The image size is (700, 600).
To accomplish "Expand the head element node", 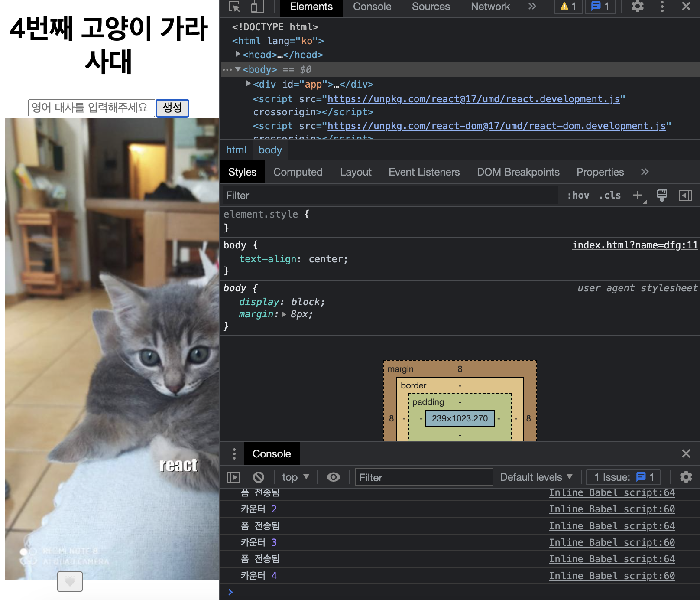I will 237,54.
